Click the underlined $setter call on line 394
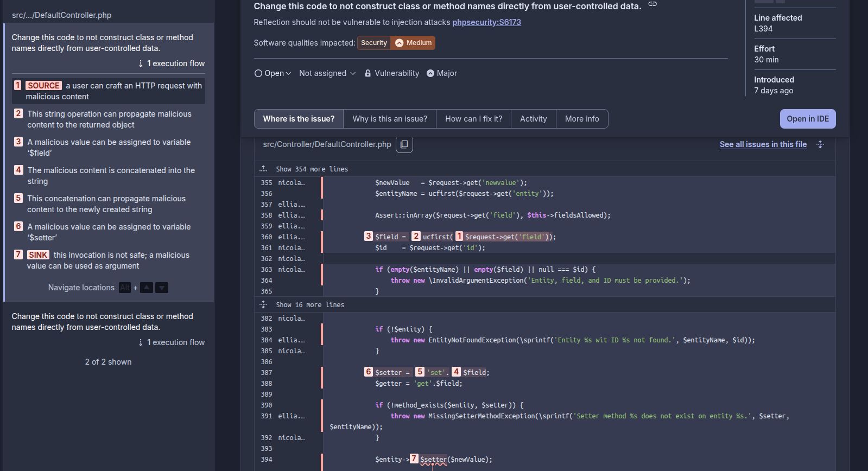 pyautogui.click(x=434, y=460)
